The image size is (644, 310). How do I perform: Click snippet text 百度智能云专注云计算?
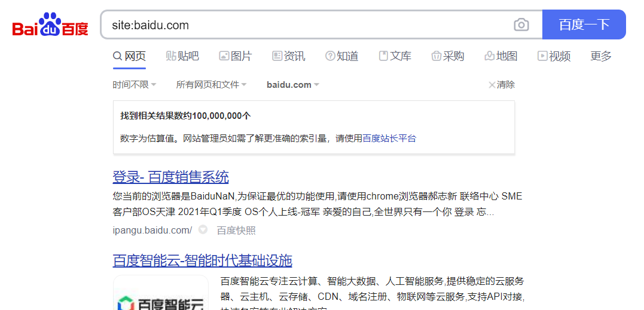click(x=269, y=281)
